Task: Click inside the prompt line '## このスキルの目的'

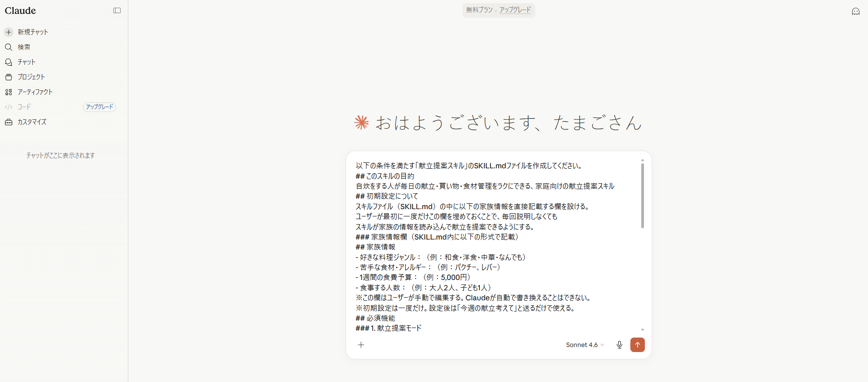Action: pos(385,176)
